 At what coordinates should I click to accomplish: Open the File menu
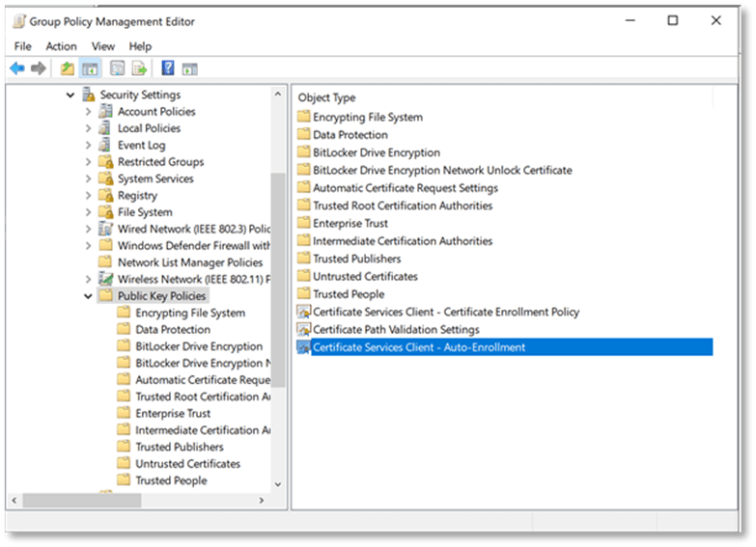(22, 46)
